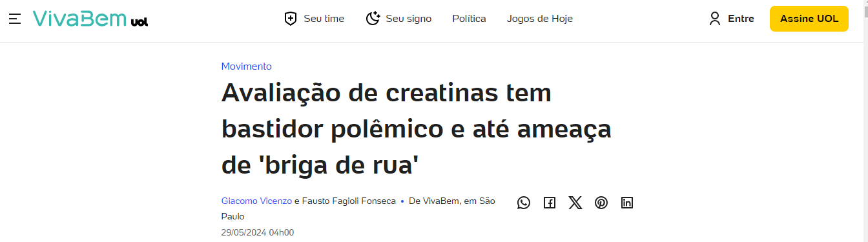868x242 pixels.
Task: Click the user profile icon
Action: 714,19
